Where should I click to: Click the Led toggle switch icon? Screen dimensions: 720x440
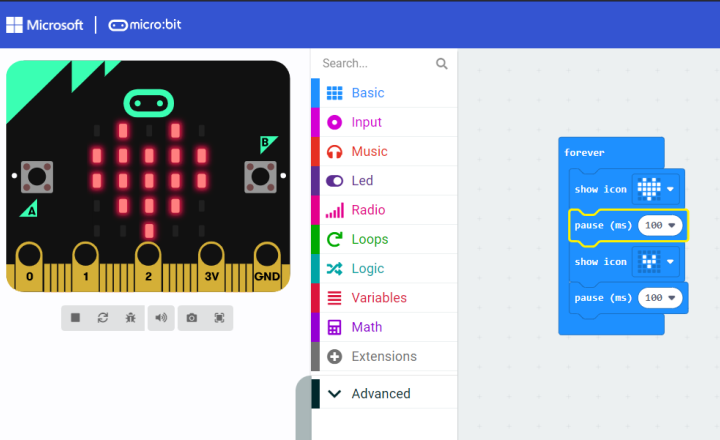(334, 181)
